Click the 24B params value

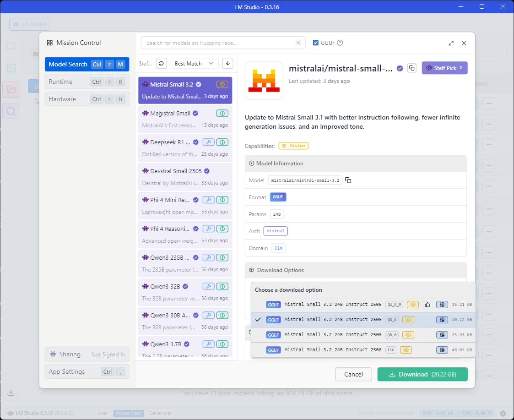click(276, 214)
